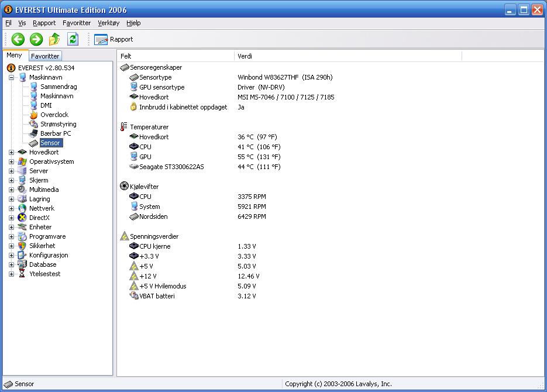Expand the Hovedkort tree node
The image size is (547, 392).
coord(12,152)
